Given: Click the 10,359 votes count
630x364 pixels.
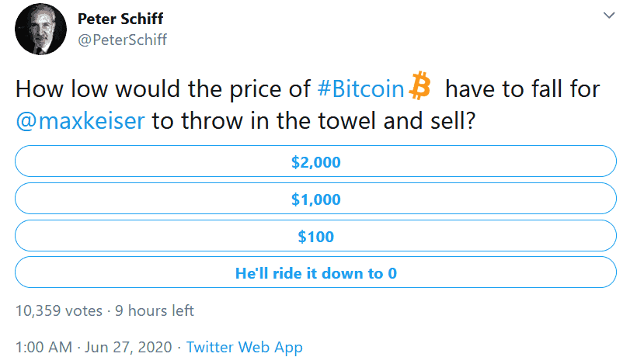Looking at the screenshot, I should (x=59, y=310).
